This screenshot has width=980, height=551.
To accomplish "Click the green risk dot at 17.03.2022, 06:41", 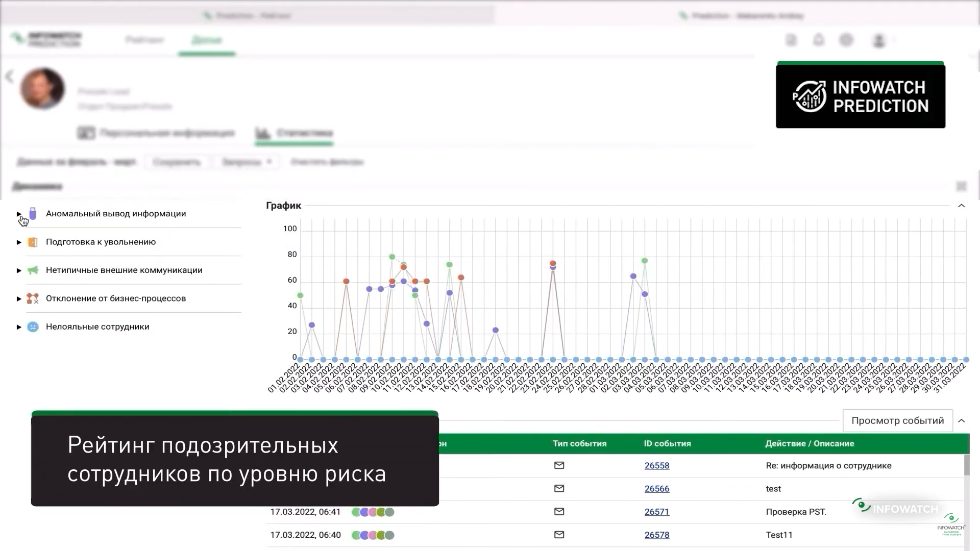I will (x=356, y=512).
